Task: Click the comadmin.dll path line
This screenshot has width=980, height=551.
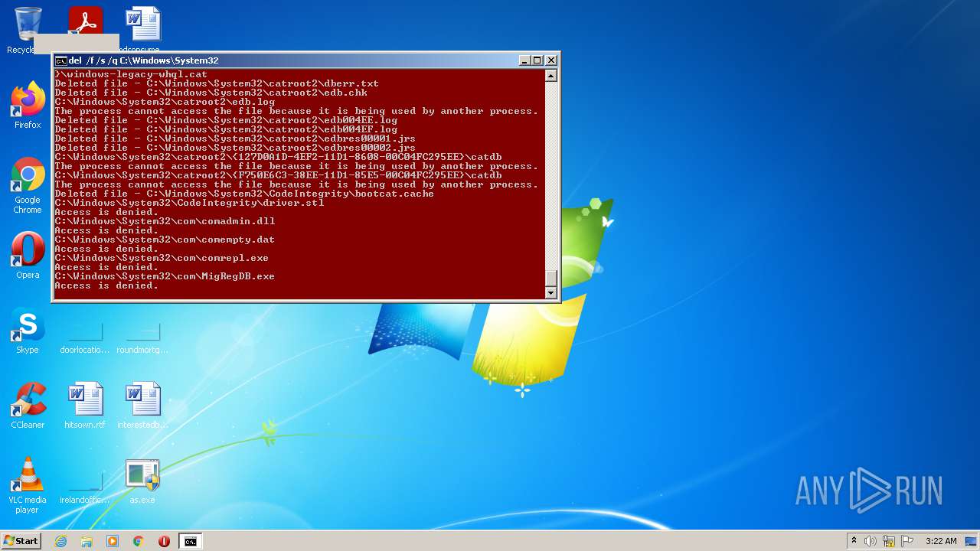Action: tap(165, 221)
